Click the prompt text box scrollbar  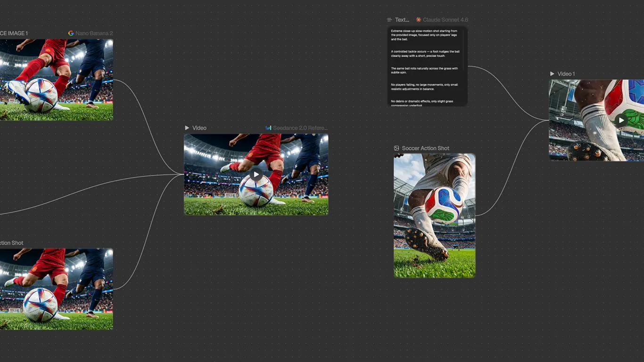pyautogui.click(x=464, y=49)
